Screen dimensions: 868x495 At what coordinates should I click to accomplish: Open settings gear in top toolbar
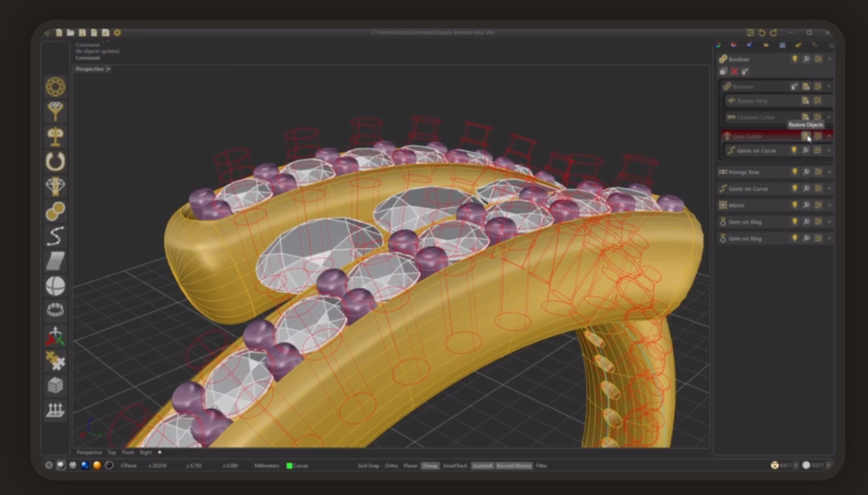pos(117,33)
